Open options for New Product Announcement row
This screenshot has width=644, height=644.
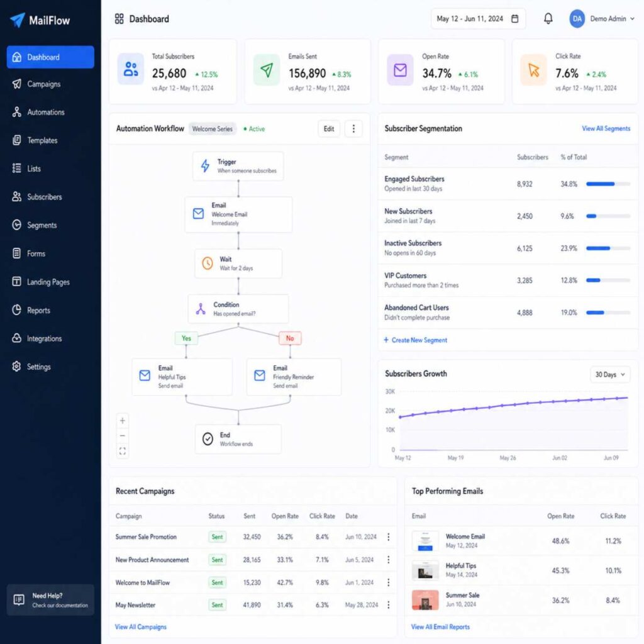pyautogui.click(x=388, y=560)
